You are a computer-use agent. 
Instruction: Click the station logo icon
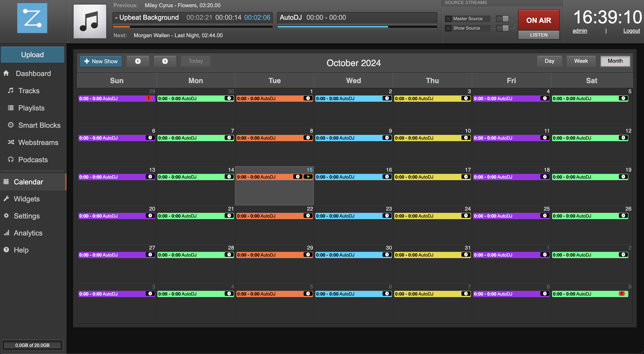point(32,18)
